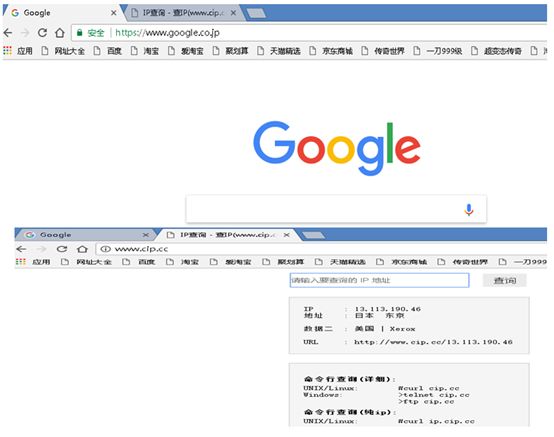Click the 查询 query button

tap(505, 280)
